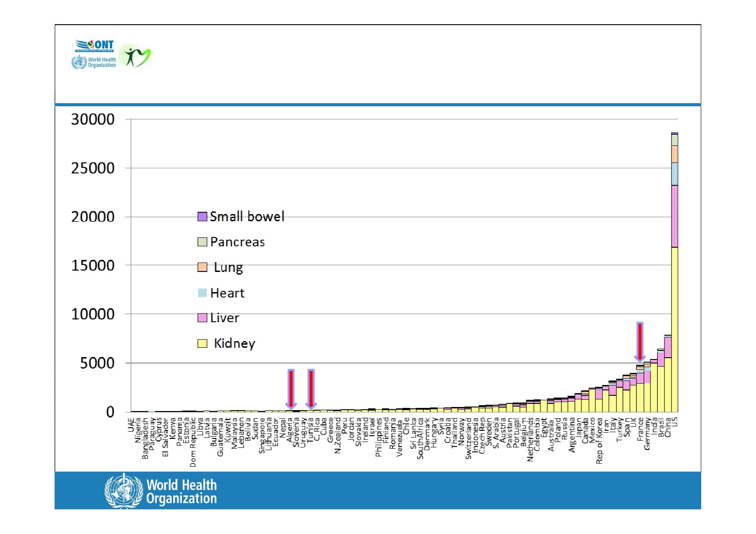
Task: Click the Rep of Korea axis label
Action: coord(599,441)
